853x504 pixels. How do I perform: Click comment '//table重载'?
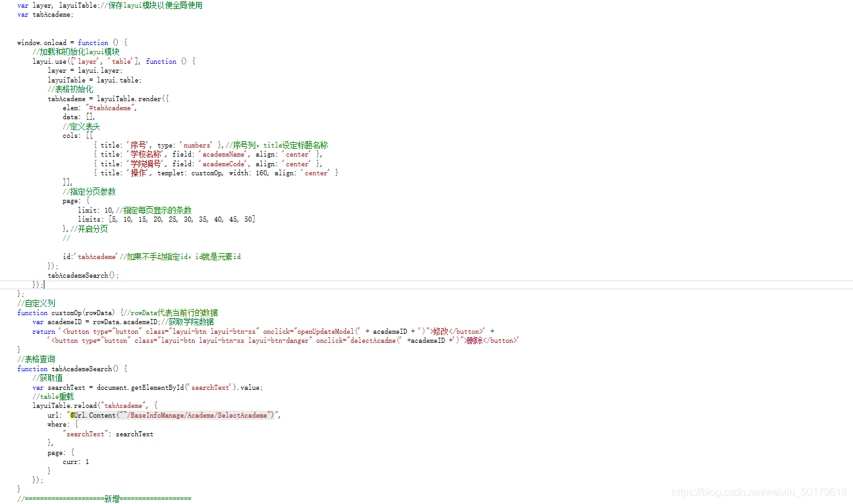[x=54, y=396]
